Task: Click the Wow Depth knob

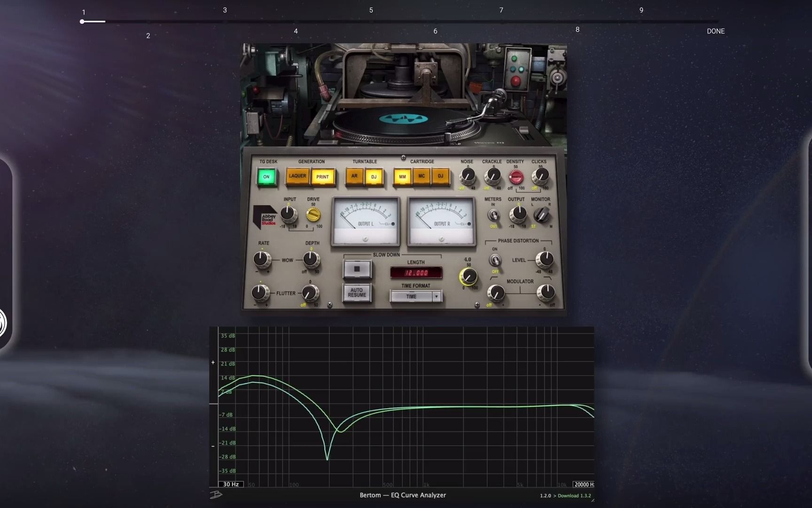Action: [x=311, y=260]
